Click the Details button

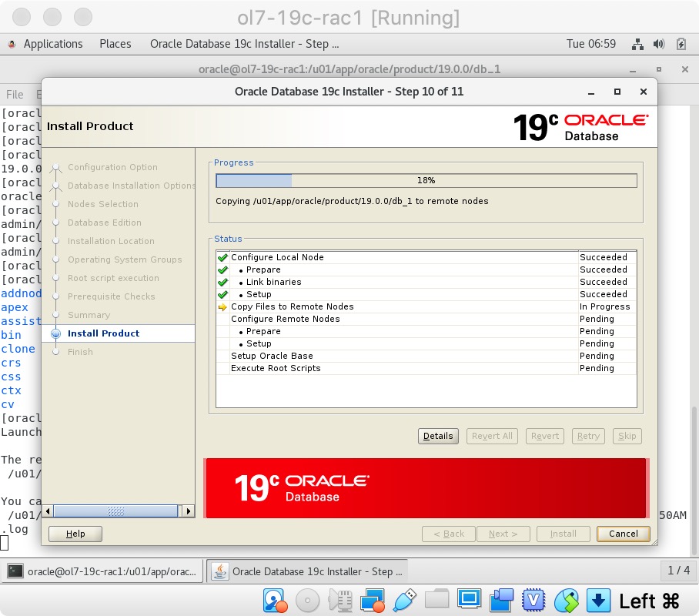438,436
